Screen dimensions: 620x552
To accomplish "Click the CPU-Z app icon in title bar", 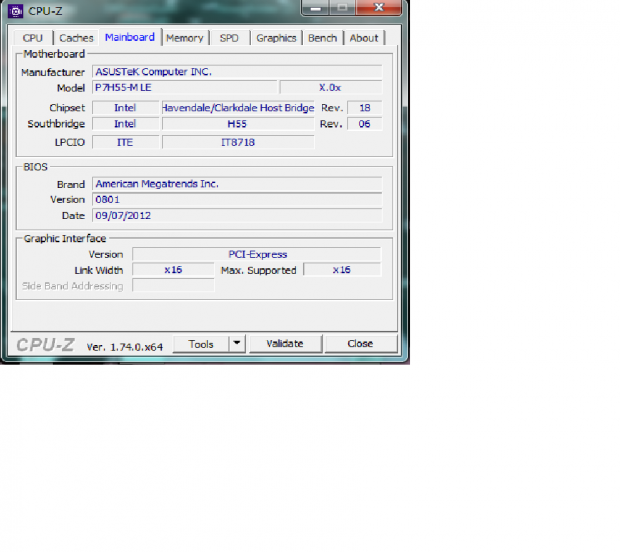I will (x=15, y=11).
